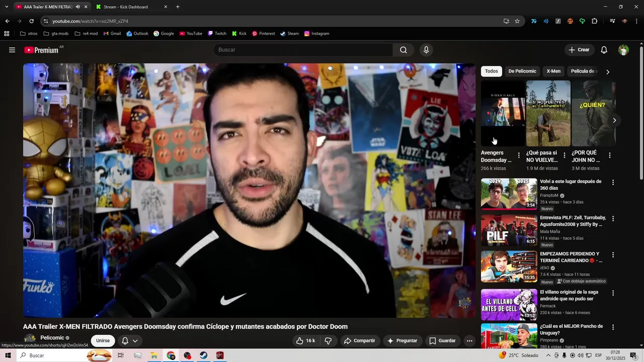Open the otros bookmark folder
This screenshot has height=362, width=644.
pyautogui.click(x=29, y=34)
